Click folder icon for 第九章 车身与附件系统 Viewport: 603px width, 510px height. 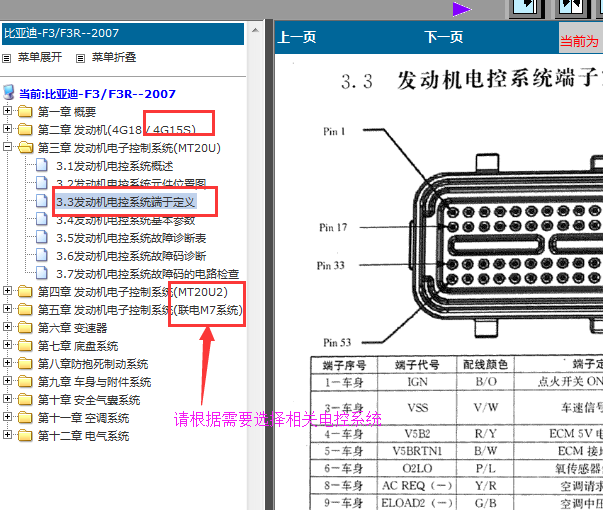25,382
